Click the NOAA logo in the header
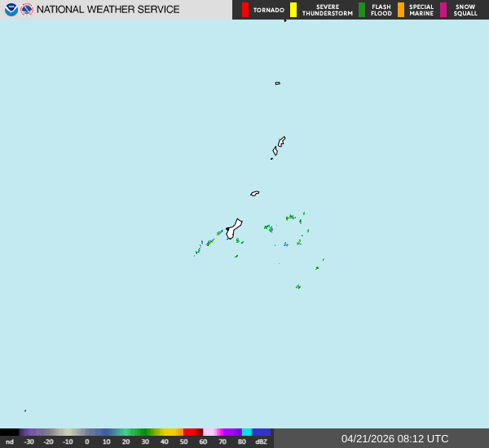 [x=11, y=10]
